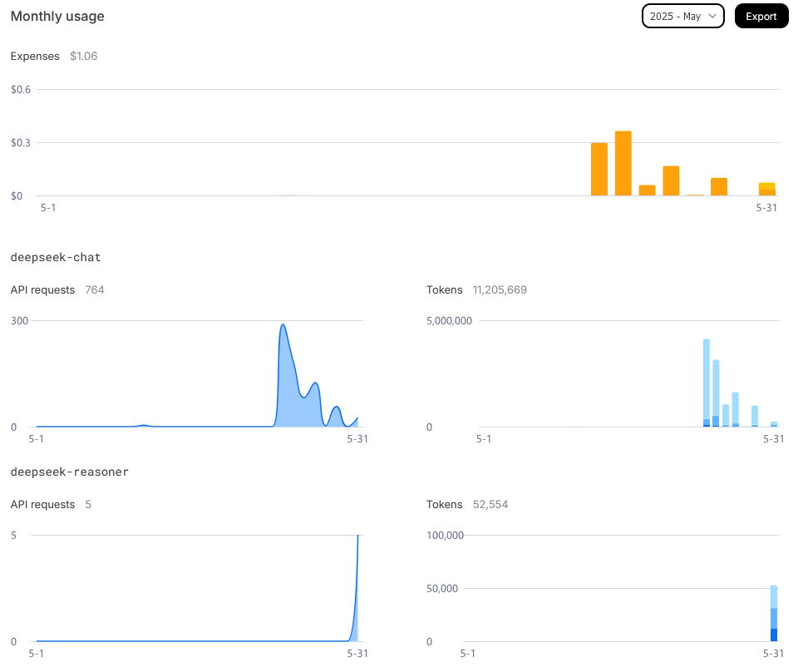This screenshot has height=672, width=808.
Task: Click the 5-1 label under the expenses chart
Action: [x=48, y=207]
